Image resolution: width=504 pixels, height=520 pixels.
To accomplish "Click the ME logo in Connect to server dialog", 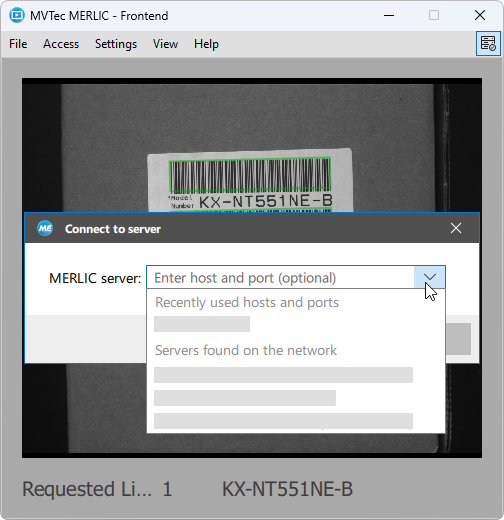I will 45,228.
